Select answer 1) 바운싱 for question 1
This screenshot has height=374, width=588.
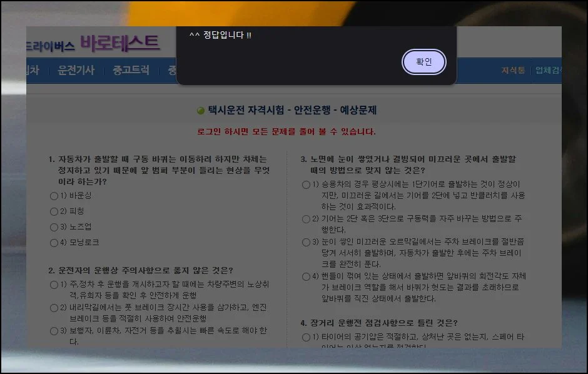click(x=54, y=196)
